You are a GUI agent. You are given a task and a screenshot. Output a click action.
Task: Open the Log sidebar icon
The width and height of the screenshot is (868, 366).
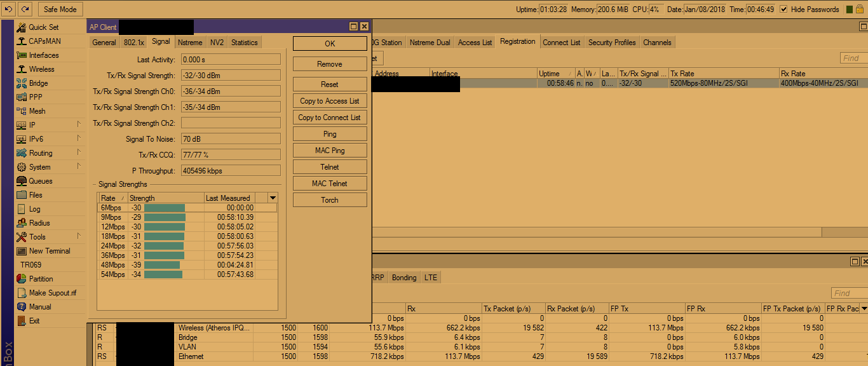pos(22,209)
